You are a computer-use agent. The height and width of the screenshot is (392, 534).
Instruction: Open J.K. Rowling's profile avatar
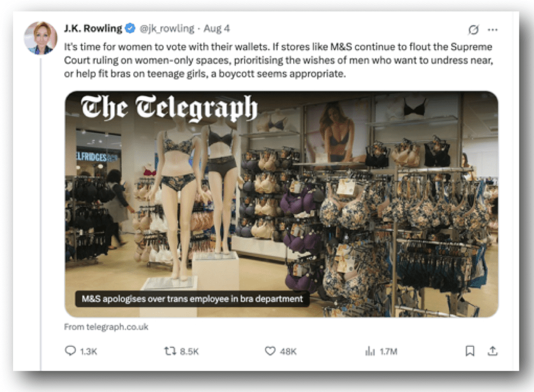[40, 38]
